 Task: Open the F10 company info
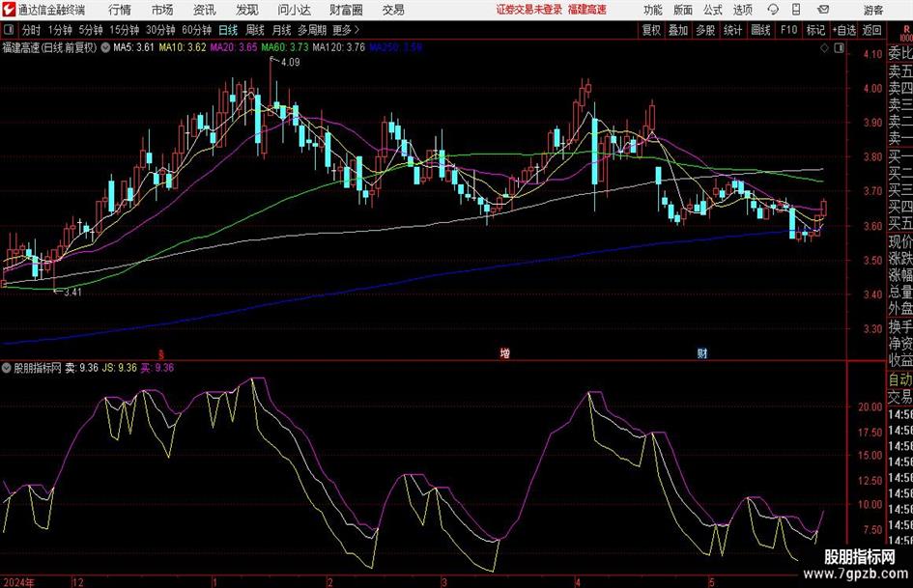click(x=788, y=30)
